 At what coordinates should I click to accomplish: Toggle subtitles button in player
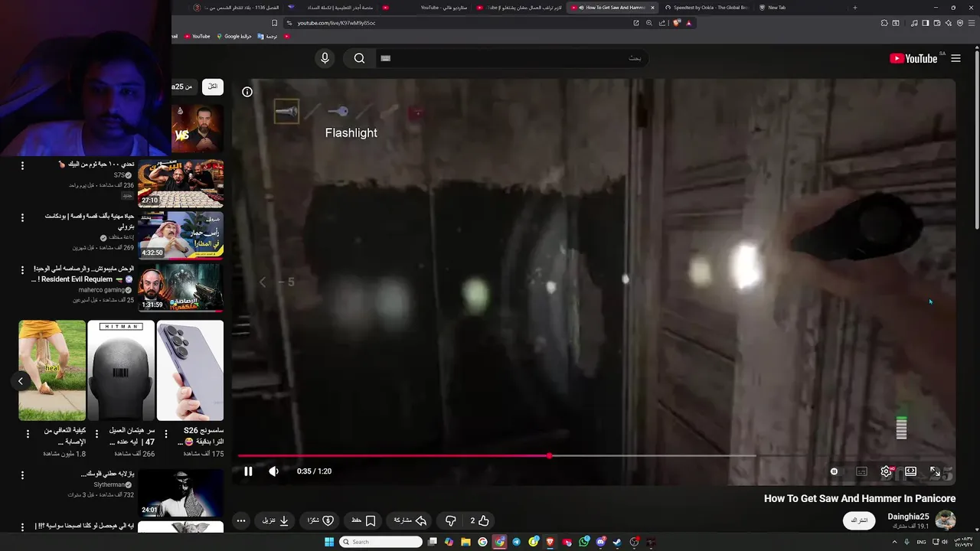(861, 471)
